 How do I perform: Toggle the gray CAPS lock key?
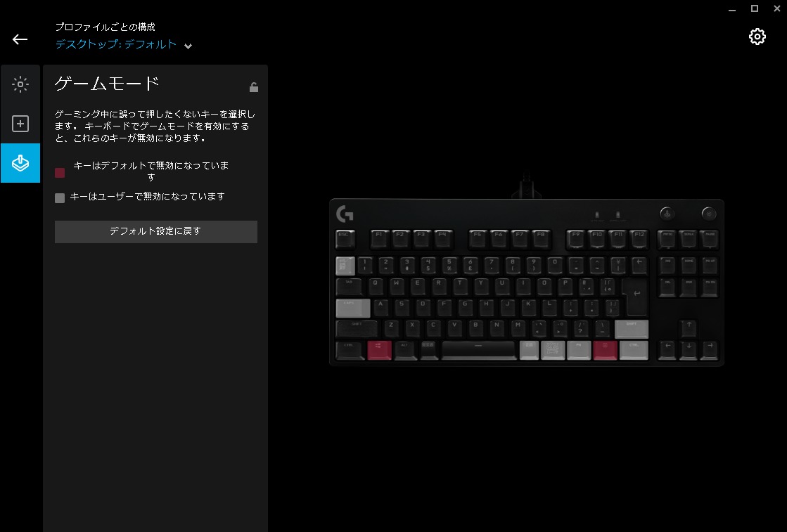pos(353,308)
